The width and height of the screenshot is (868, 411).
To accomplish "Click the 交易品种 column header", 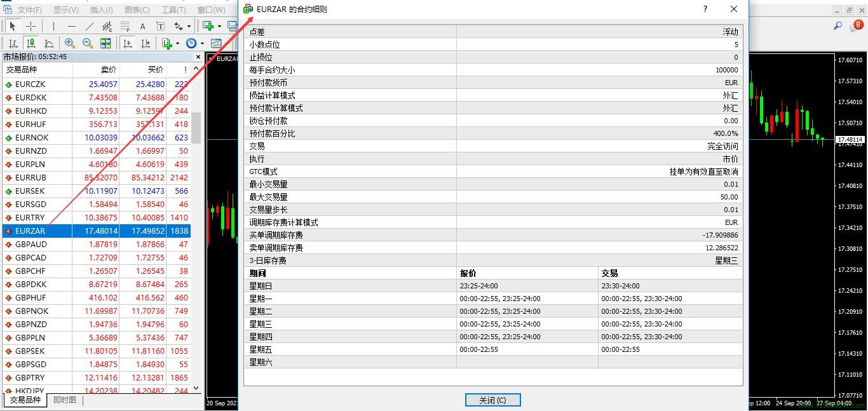I will pyautogui.click(x=37, y=70).
